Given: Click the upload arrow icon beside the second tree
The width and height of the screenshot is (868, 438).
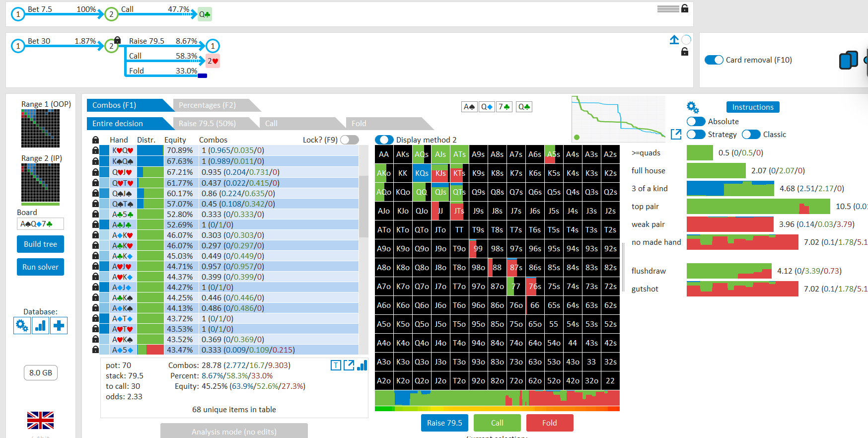Looking at the screenshot, I should pos(674,40).
